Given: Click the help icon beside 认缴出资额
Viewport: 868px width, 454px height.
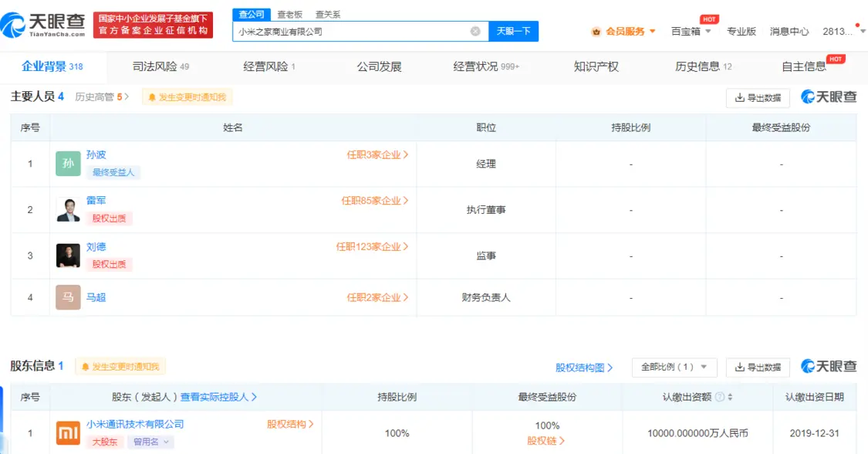Looking at the screenshot, I should pyautogui.click(x=720, y=397).
